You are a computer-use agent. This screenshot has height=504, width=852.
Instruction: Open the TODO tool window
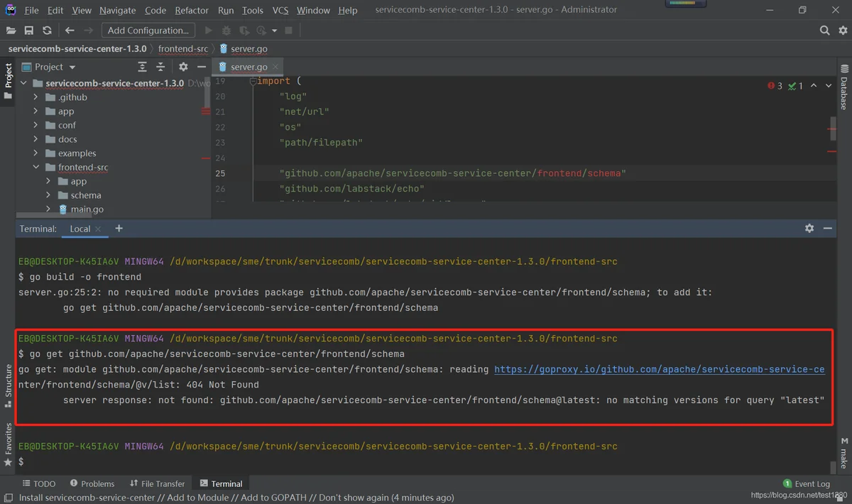[39, 483]
